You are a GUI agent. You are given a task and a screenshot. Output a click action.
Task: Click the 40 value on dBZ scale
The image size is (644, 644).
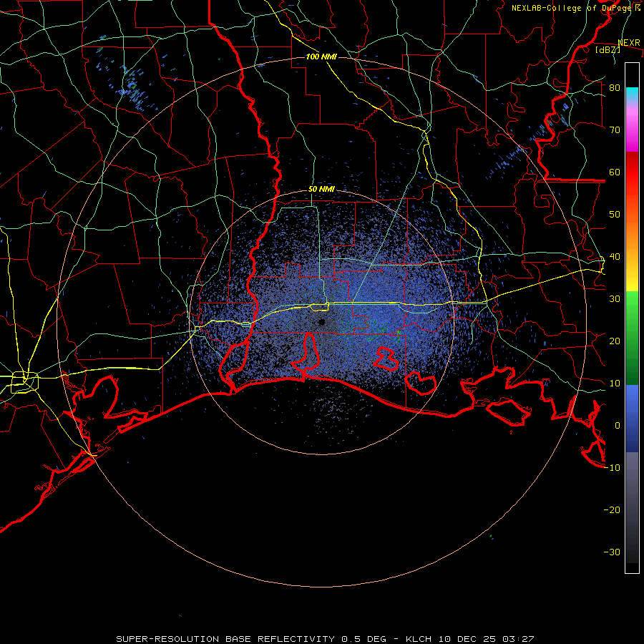(x=615, y=257)
